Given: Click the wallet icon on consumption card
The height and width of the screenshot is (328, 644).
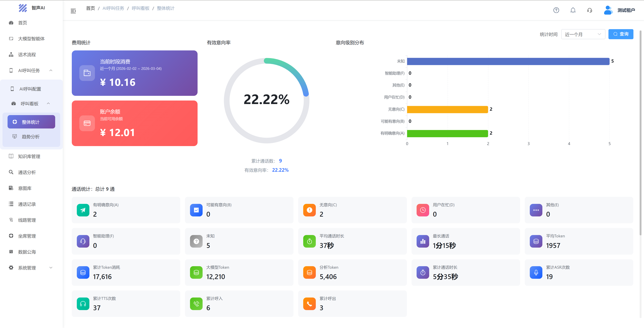Looking at the screenshot, I should (87, 73).
